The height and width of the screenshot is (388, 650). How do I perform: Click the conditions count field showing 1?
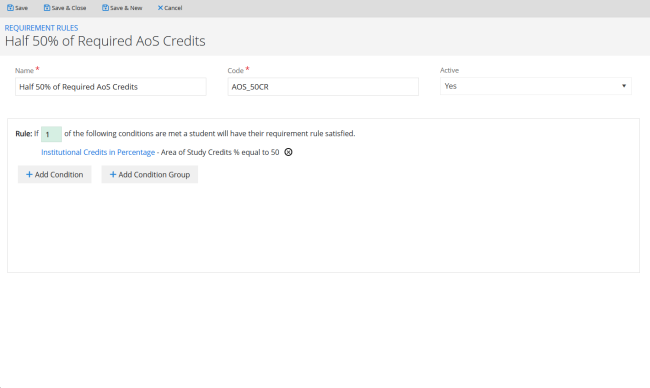coord(51,134)
